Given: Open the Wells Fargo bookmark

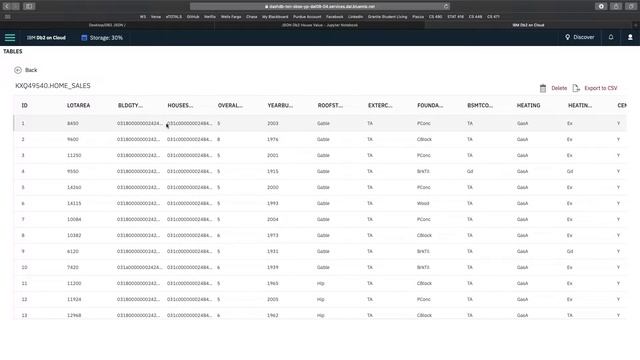Looking at the screenshot, I should [x=231, y=17].
